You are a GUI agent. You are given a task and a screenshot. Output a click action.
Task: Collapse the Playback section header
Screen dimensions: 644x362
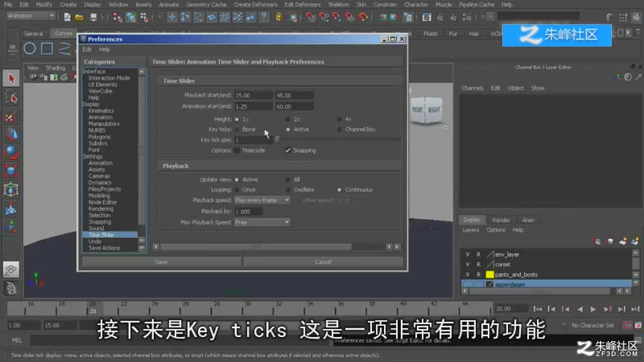280,166
